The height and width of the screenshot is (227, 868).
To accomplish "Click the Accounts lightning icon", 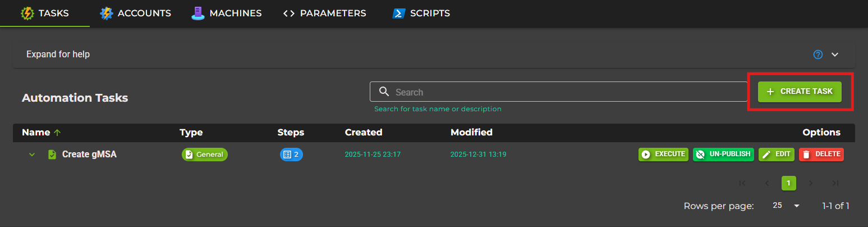I will click(x=107, y=13).
